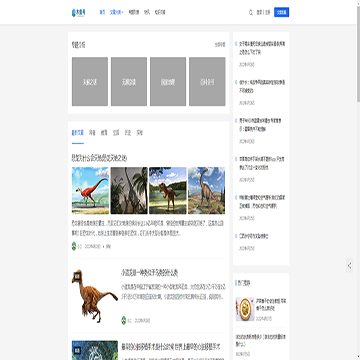Viewport: 360px width, 360px height.
Task: Click the login link beside the search icon
Action: click(259, 12)
